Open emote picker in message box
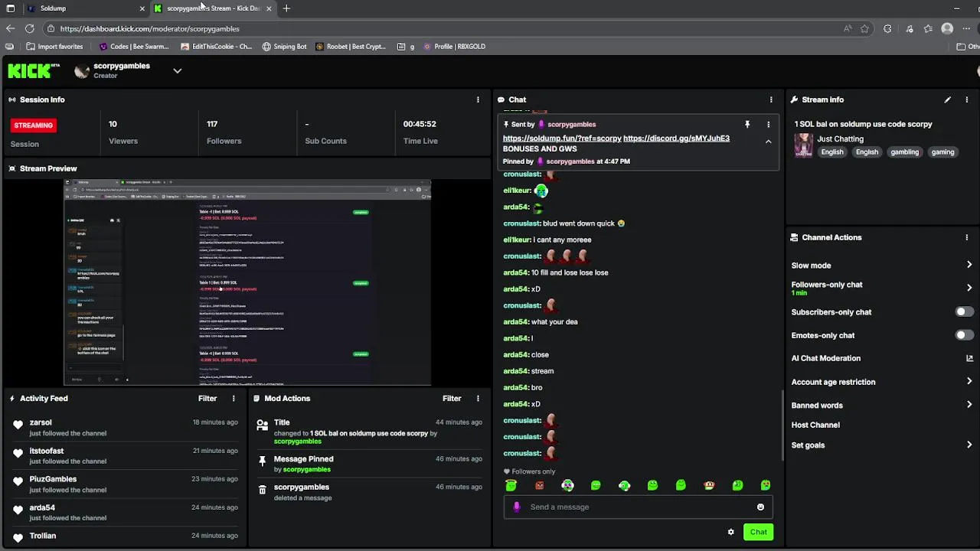 coord(760,507)
